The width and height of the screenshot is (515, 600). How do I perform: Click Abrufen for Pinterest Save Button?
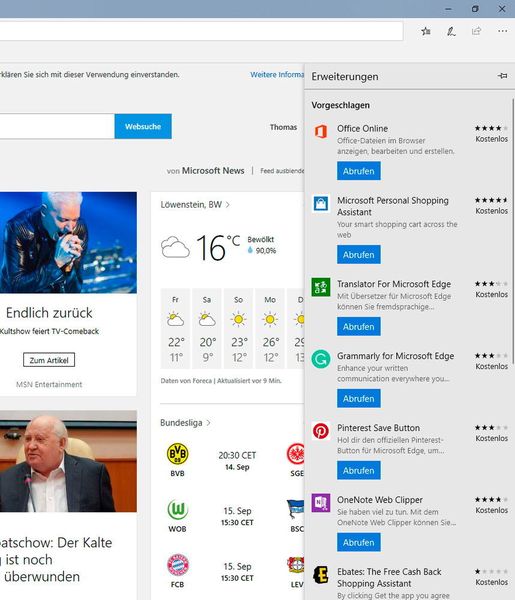(x=359, y=470)
